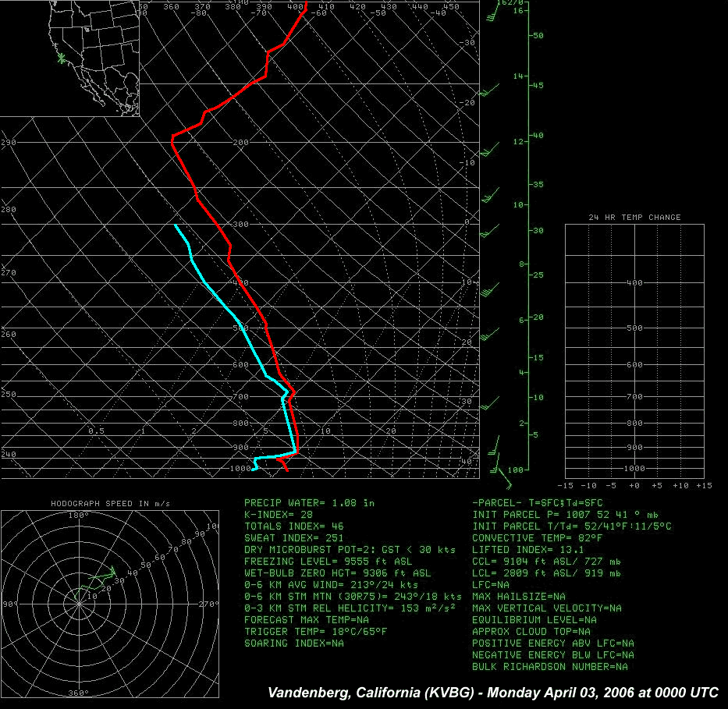Screen dimensions: 728x709
Task: Click the "+15" axis label under temp change chart
Action: point(704,485)
